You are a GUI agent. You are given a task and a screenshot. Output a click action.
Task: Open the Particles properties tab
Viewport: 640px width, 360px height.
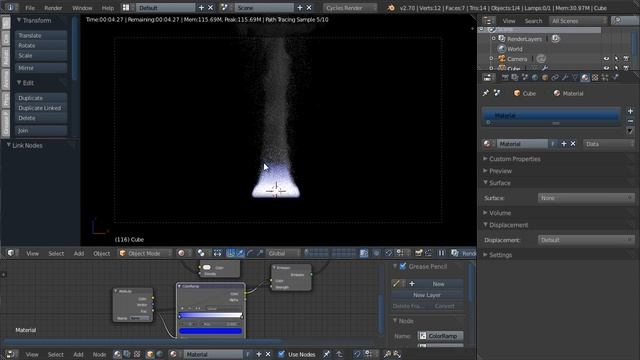pyautogui.click(x=605, y=78)
